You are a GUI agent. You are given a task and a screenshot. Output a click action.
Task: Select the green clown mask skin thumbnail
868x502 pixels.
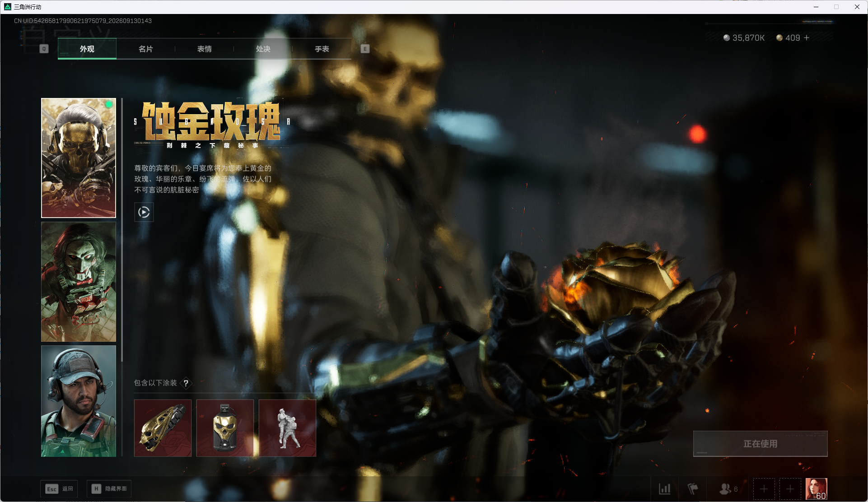79,282
